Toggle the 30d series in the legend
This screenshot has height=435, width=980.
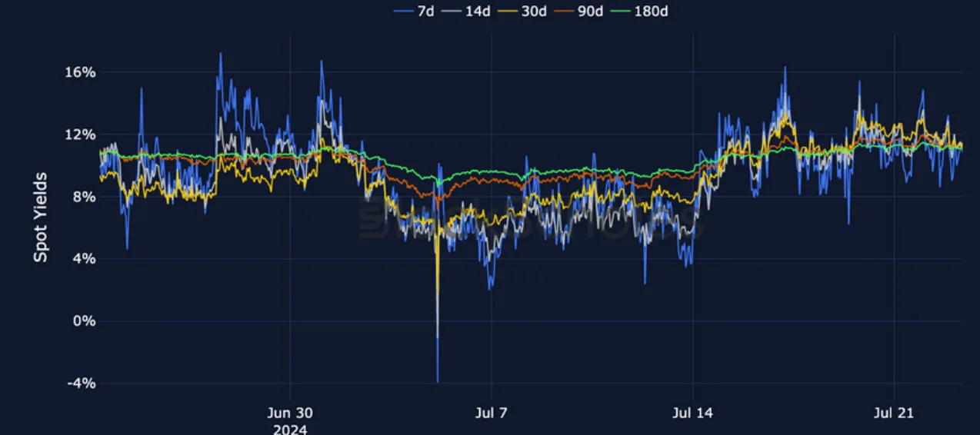coord(523,11)
